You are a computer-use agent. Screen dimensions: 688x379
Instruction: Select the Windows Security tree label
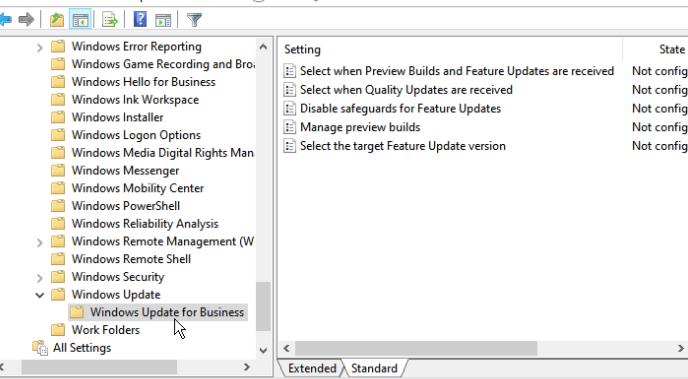pos(118,277)
